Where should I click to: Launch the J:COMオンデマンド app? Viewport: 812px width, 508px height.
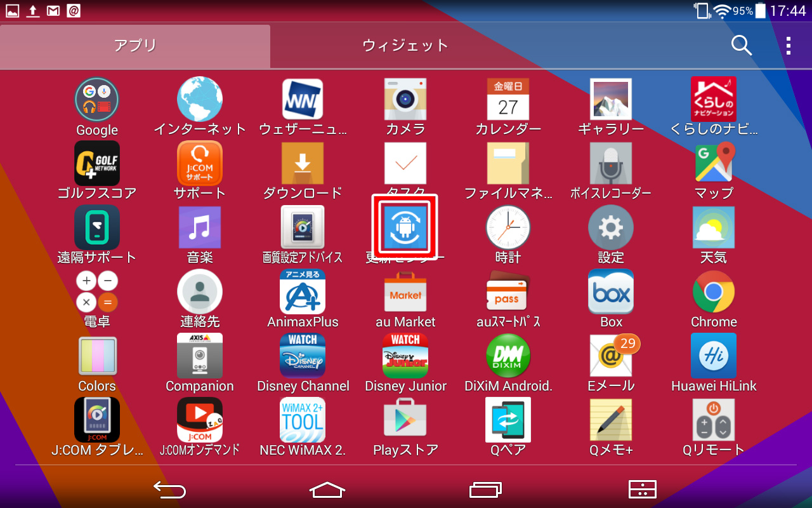pyautogui.click(x=200, y=420)
